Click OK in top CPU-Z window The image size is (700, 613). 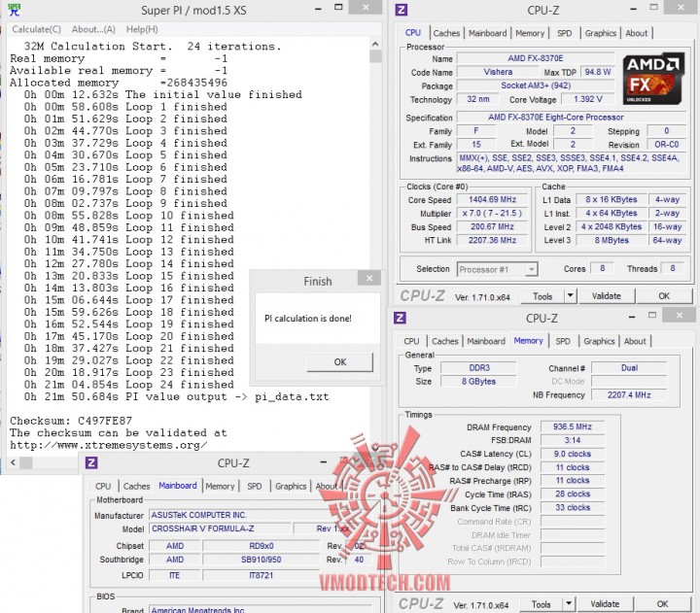coord(664,296)
